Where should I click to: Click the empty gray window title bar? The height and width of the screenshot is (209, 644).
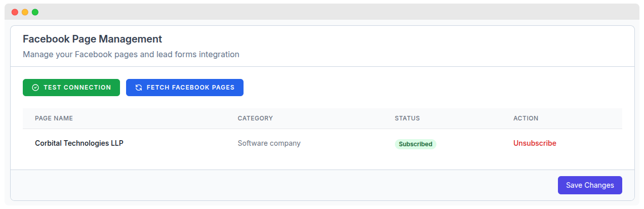[324, 12]
